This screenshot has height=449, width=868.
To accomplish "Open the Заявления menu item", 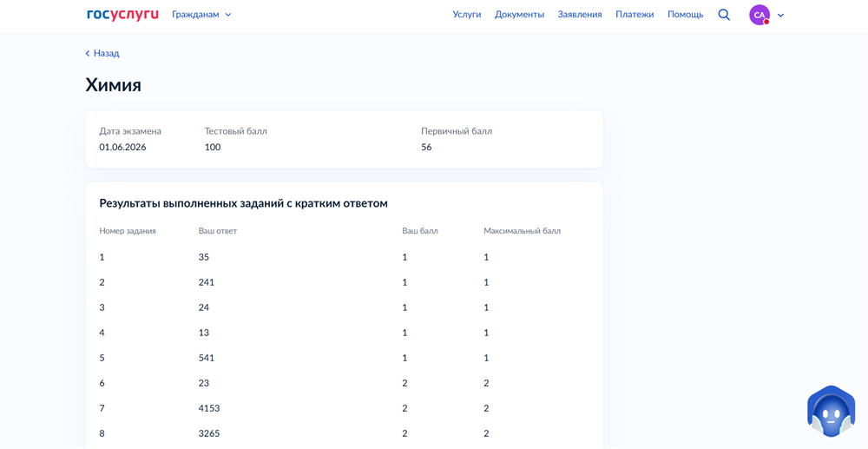I will click(x=580, y=15).
